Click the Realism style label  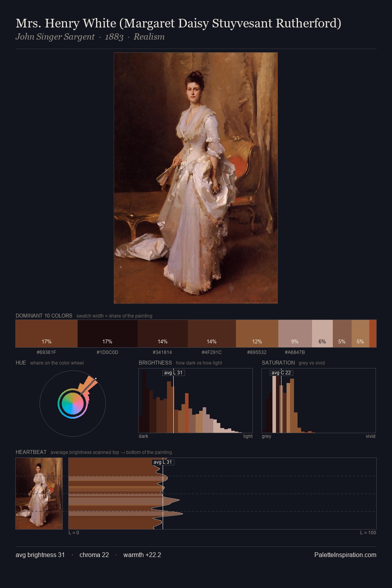pos(149,37)
